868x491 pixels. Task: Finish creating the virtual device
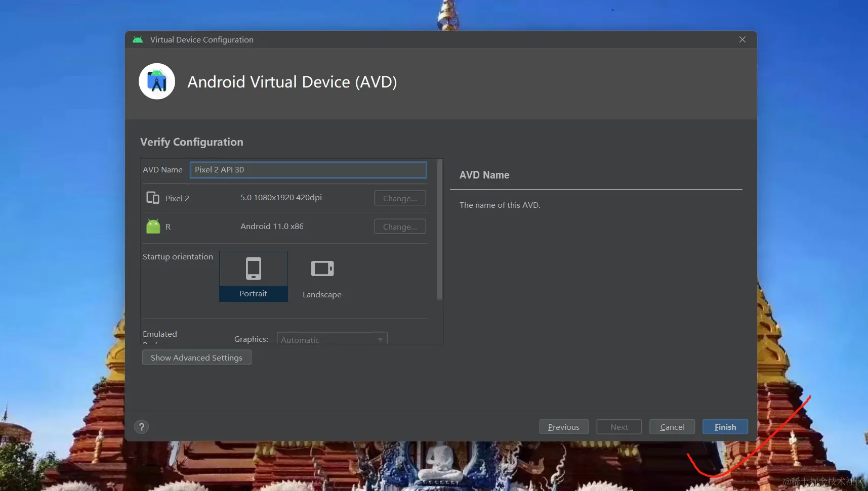[x=725, y=427]
